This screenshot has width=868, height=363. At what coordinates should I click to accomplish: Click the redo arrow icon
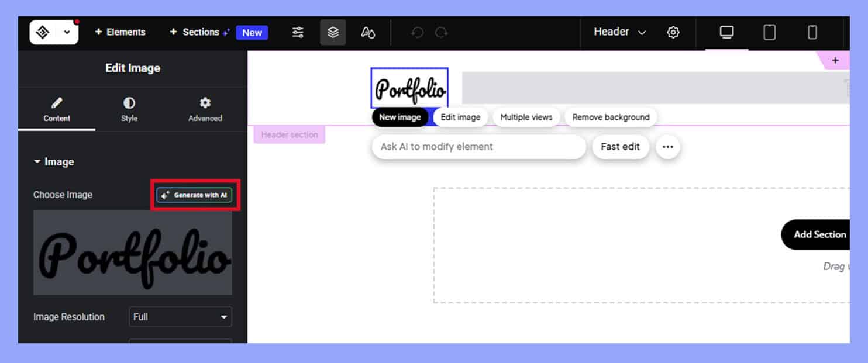pyautogui.click(x=442, y=33)
